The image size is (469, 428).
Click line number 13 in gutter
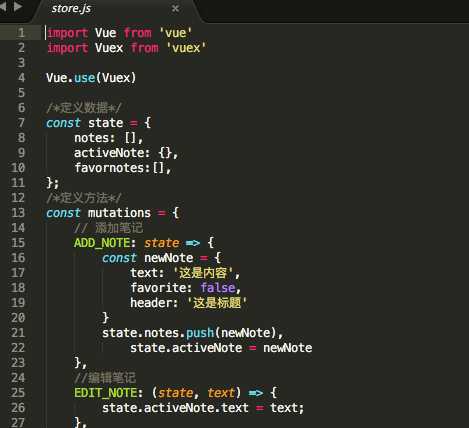[x=18, y=213]
